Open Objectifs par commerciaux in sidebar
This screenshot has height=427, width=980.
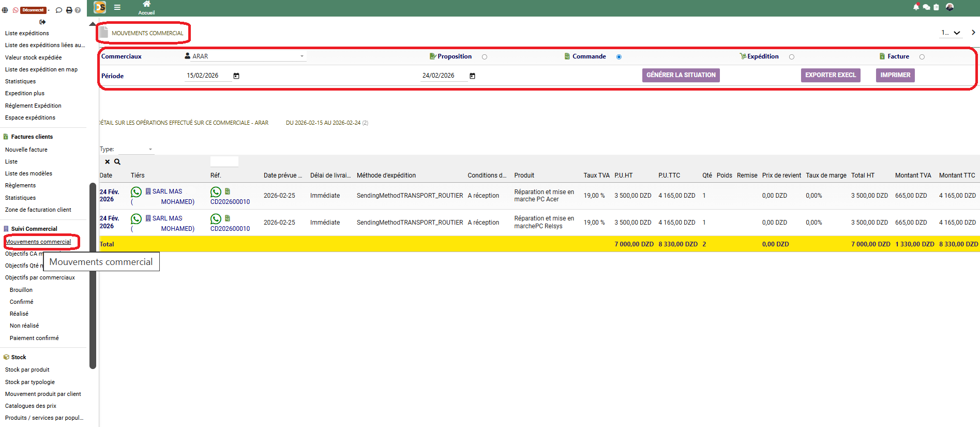tap(40, 278)
